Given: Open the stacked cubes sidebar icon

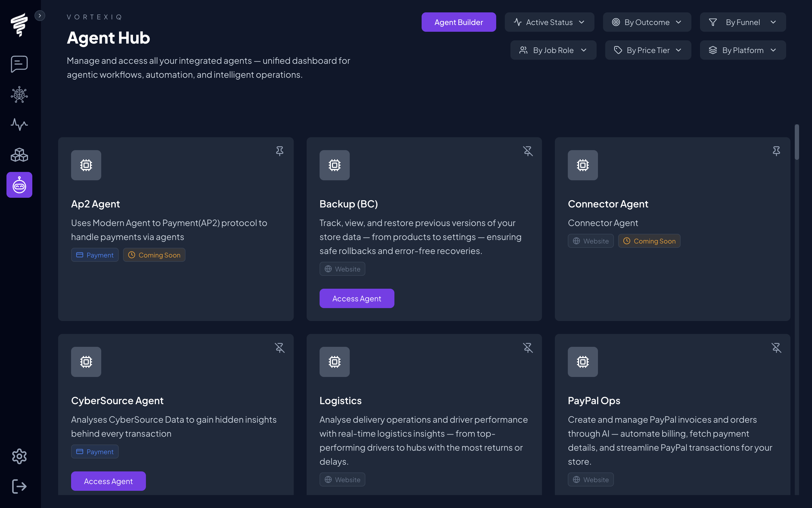Looking at the screenshot, I should (x=19, y=155).
